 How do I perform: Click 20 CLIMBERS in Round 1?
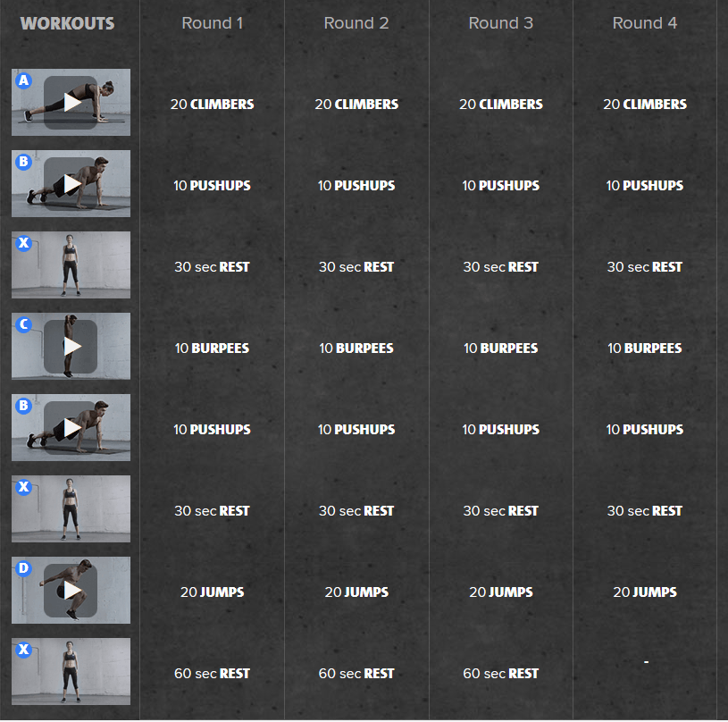click(x=213, y=105)
